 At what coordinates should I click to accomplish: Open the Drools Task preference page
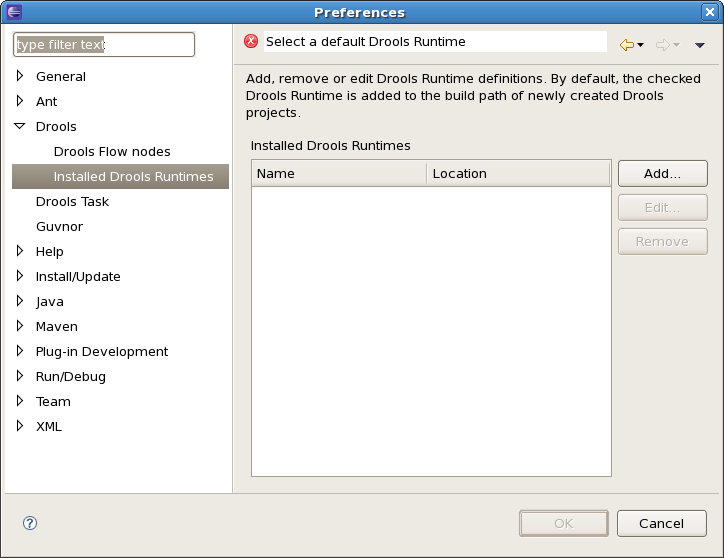click(x=72, y=202)
